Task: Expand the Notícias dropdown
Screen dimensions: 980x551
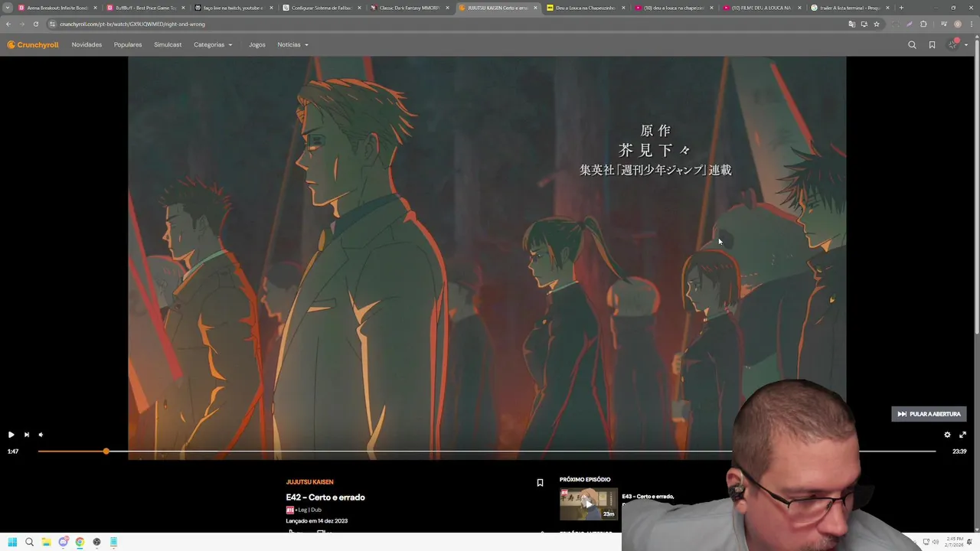Action: [x=293, y=45]
